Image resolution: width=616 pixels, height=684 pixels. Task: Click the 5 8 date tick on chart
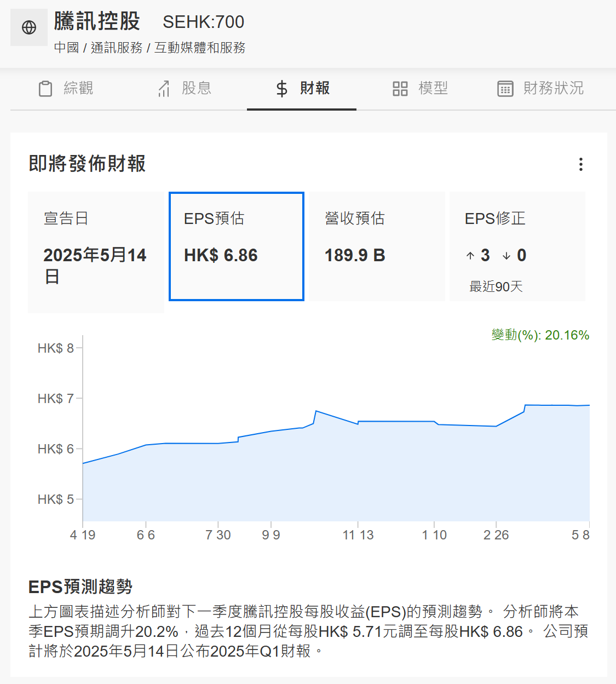pyautogui.click(x=580, y=535)
